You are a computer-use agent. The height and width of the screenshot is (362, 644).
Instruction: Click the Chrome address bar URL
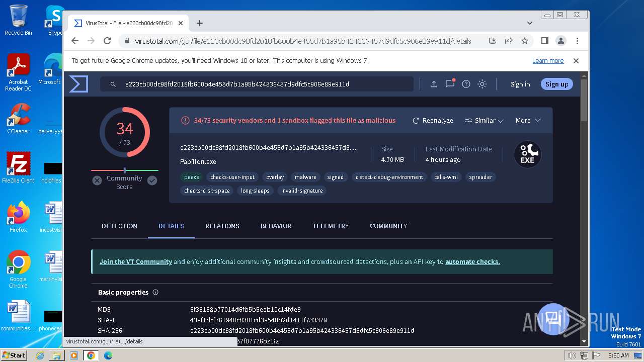tap(303, 41)
